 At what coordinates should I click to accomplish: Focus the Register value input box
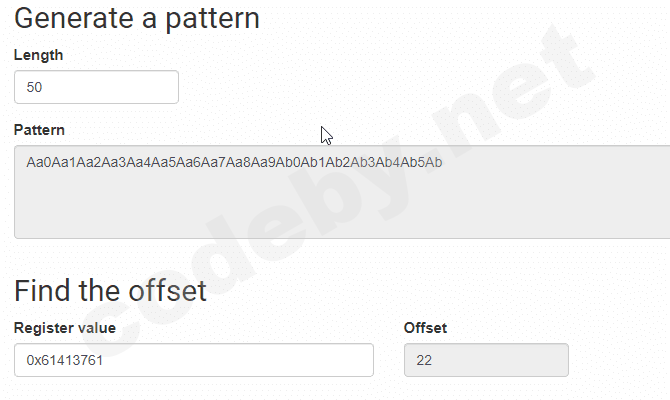pyautogui.click(x=193, y=360)
